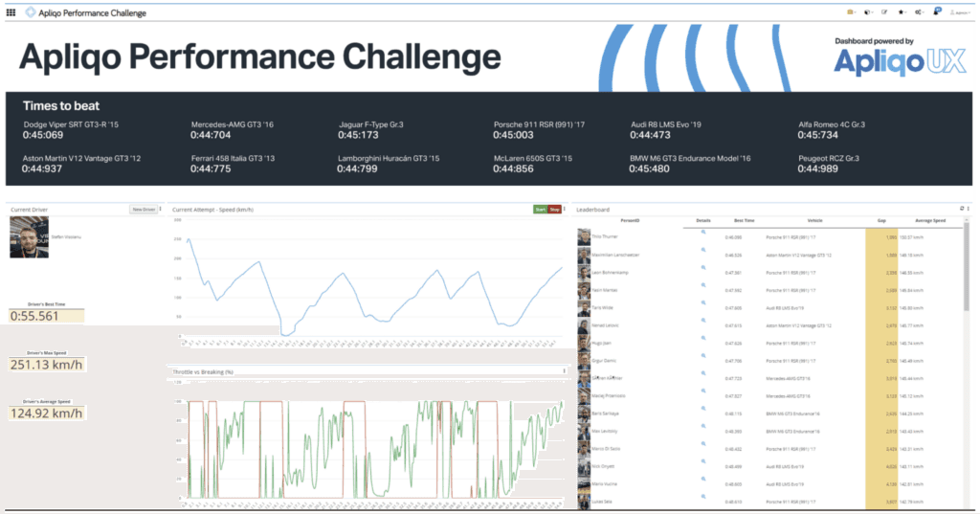Click the Vehicle column header
Image resolution: width=980 pixels, height=514 pixels.
tap(815, 221)
